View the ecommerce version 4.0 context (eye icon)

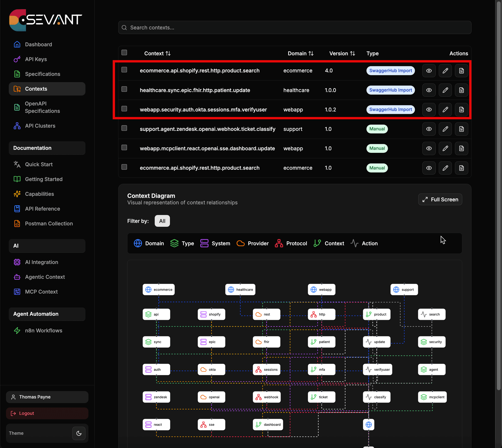429,71
